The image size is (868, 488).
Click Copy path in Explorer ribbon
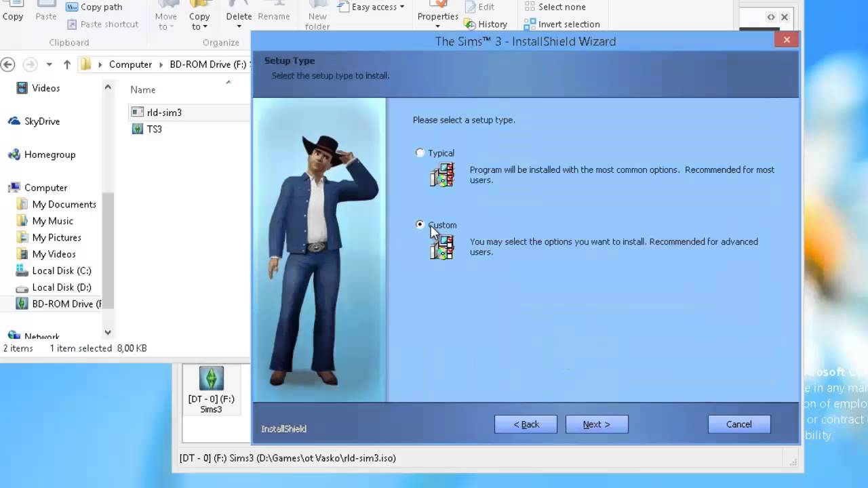click(94, 7)
